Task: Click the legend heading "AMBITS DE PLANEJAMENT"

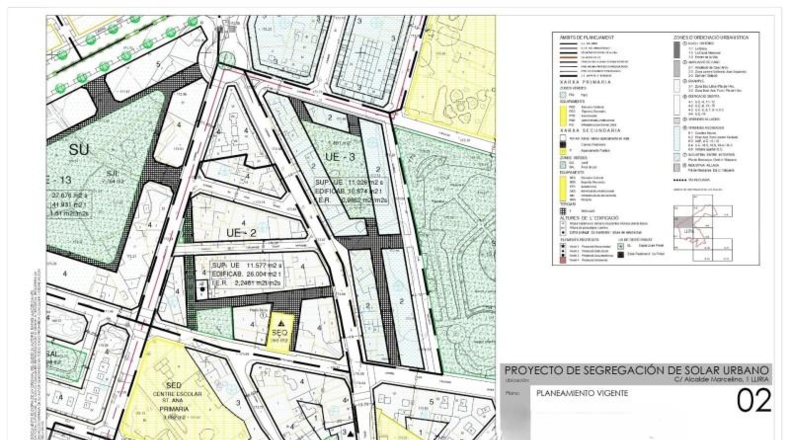Action: click(x=587, y=38)
